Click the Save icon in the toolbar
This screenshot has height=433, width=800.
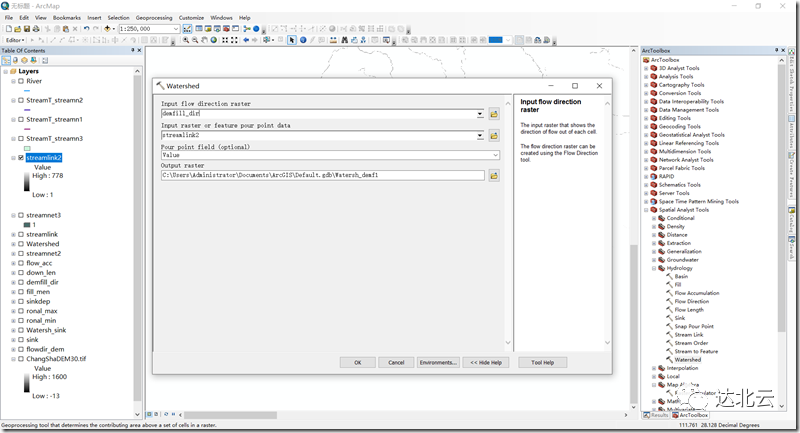27,29
